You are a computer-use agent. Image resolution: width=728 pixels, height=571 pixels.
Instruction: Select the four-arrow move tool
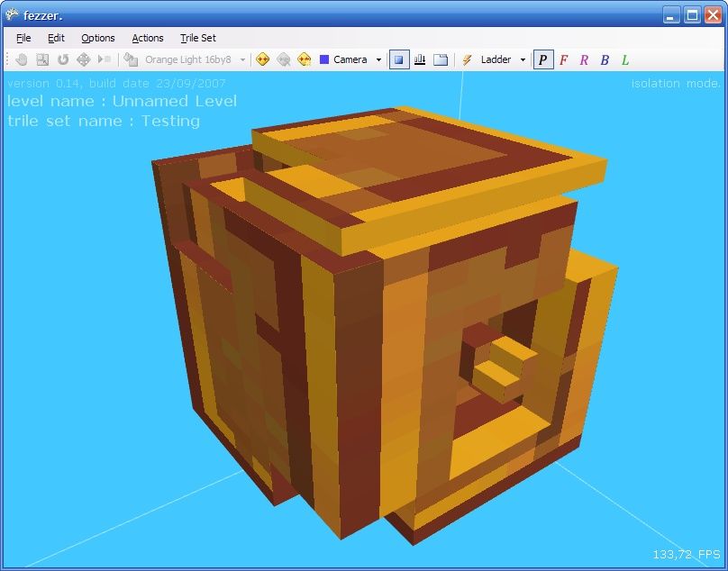tap(84, 59)
